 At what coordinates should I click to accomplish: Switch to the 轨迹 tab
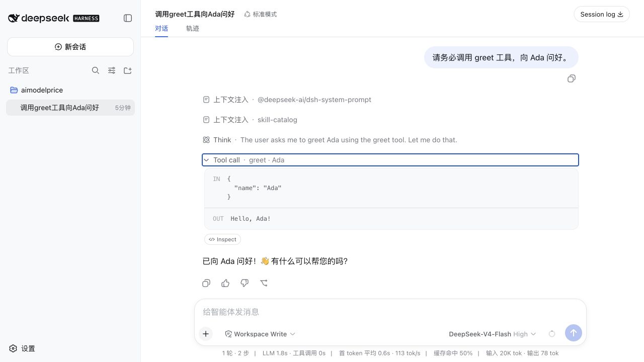click(x=193, y=29)
